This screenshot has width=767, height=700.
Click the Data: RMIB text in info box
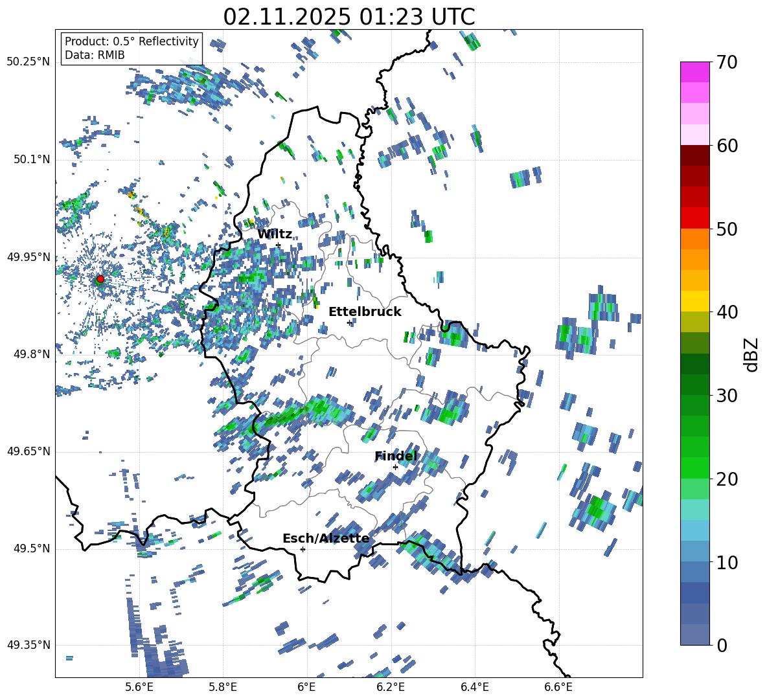[95, 55]
